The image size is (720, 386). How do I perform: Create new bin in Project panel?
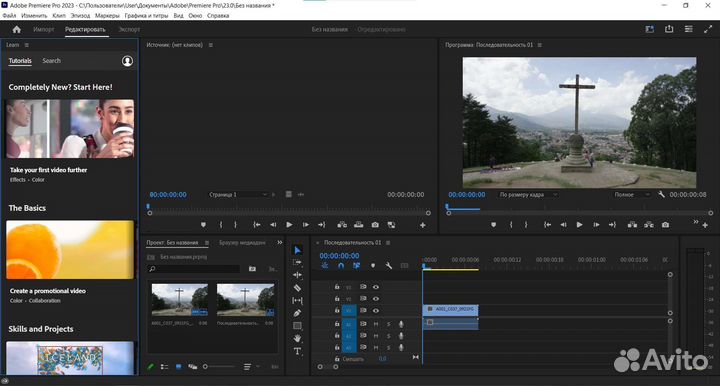(252, 269)
